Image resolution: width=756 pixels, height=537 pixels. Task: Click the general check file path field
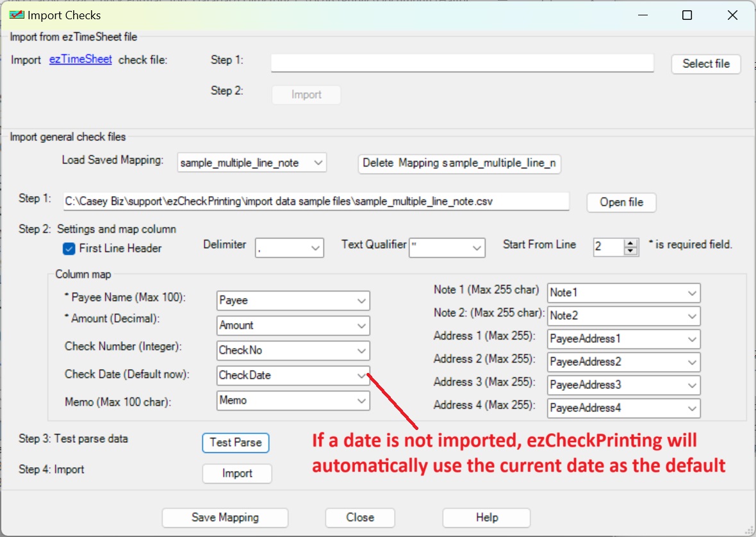tap(316, 201)
